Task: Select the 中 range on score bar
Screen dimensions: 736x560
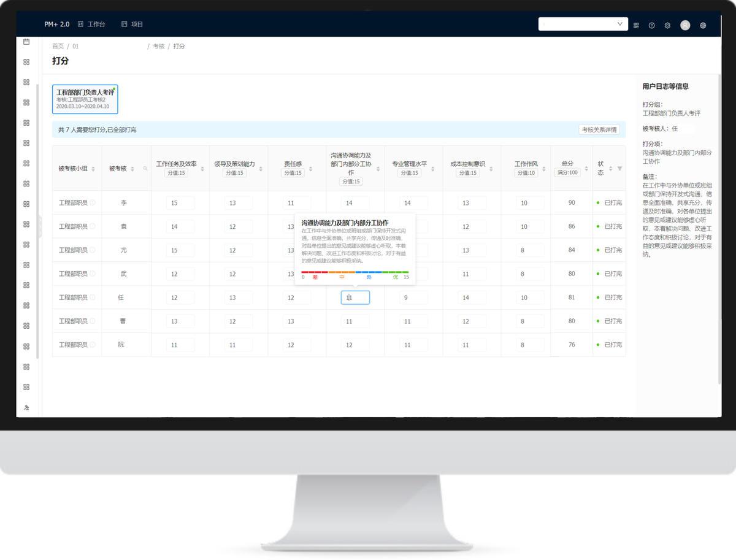Action: tap(342, 277)
